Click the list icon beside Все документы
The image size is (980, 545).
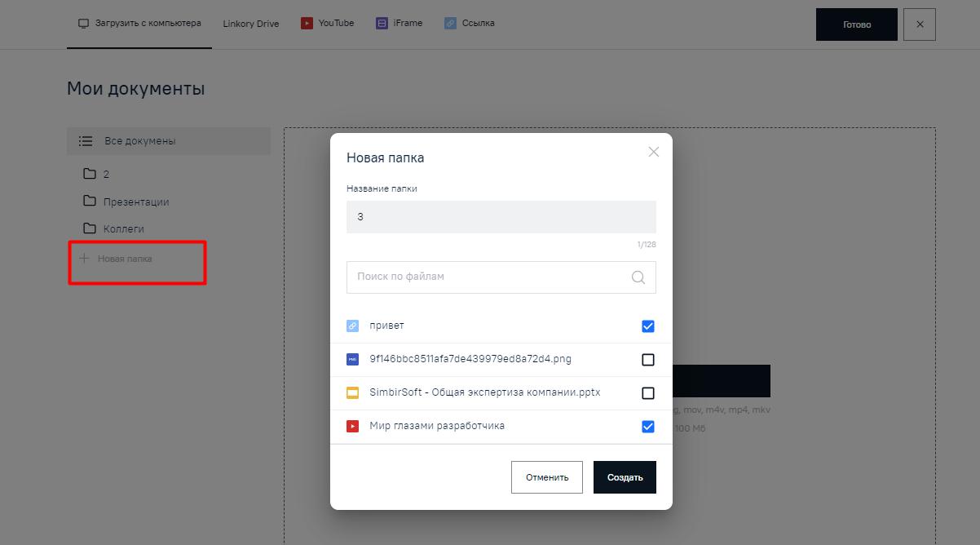coord(86,141)
